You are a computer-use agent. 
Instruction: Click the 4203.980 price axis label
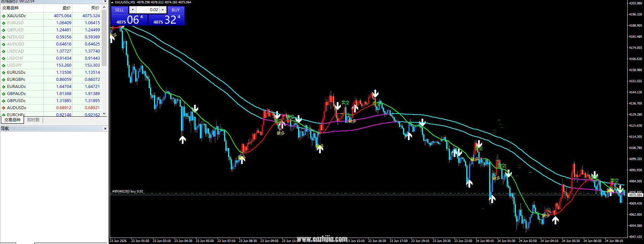click(636, 3)
